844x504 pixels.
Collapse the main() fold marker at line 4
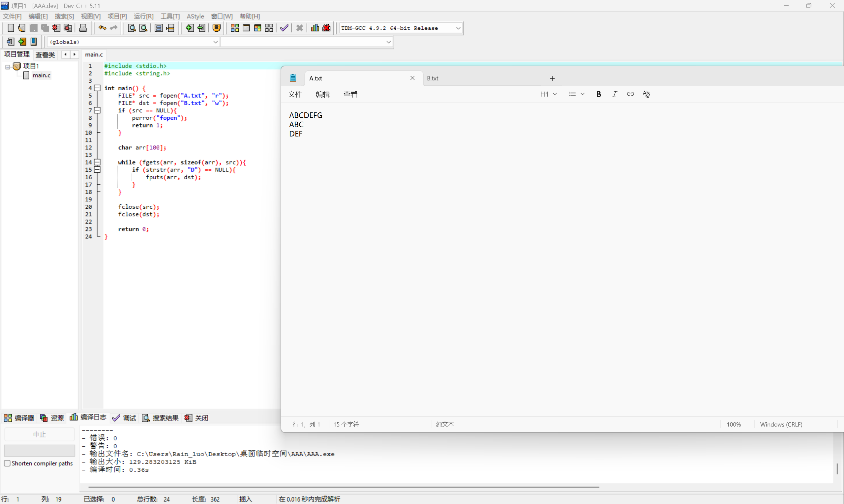98,88
